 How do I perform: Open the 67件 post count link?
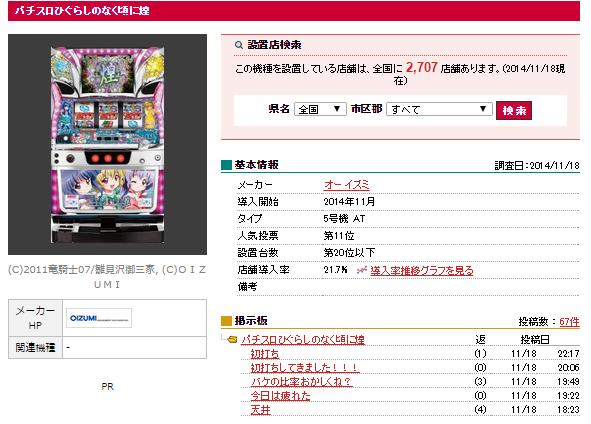pos(569,321)
